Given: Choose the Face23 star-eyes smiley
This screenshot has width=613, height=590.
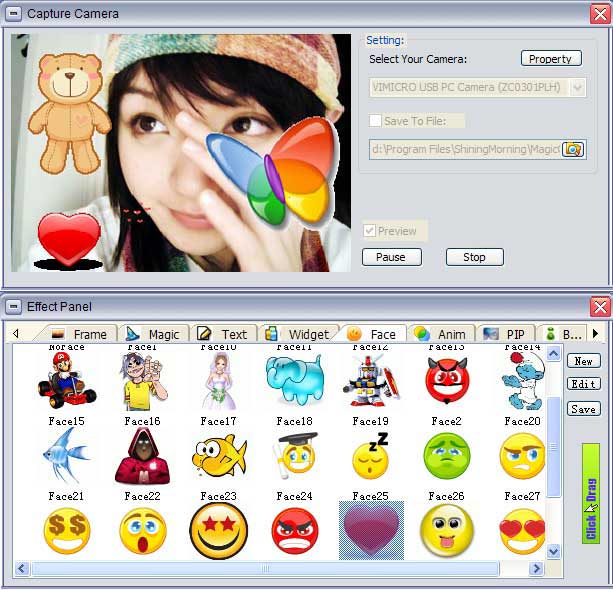Looking at the screenshot, I should (219, 531).
